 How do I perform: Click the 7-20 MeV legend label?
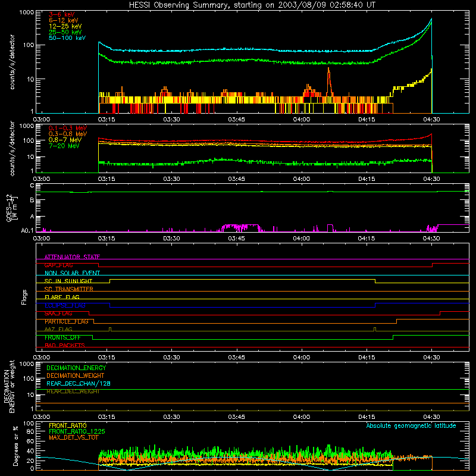[x=64, y=146]
